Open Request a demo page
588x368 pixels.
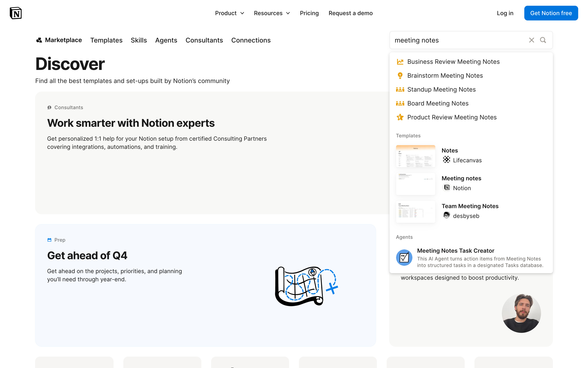350,13
